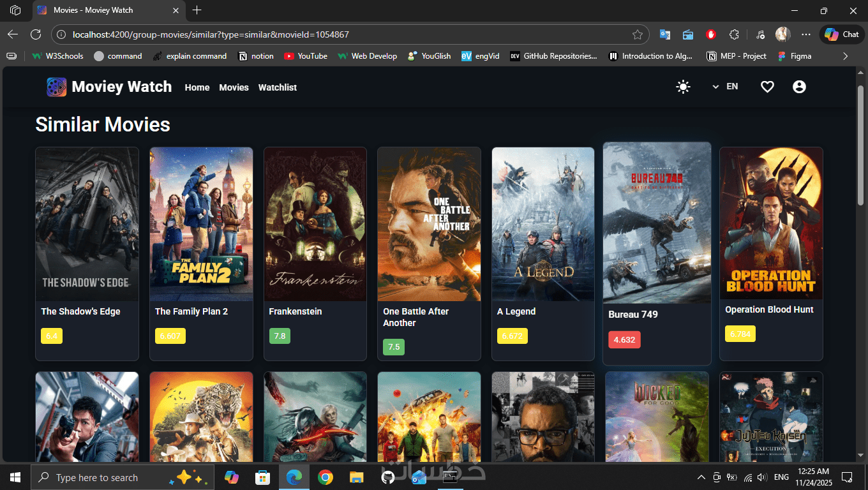Expand the bookmarks overflow chevron
Image resolution: width=868 pixels, height=490 pixels.
pyautogui.click(x=846, y=56)
